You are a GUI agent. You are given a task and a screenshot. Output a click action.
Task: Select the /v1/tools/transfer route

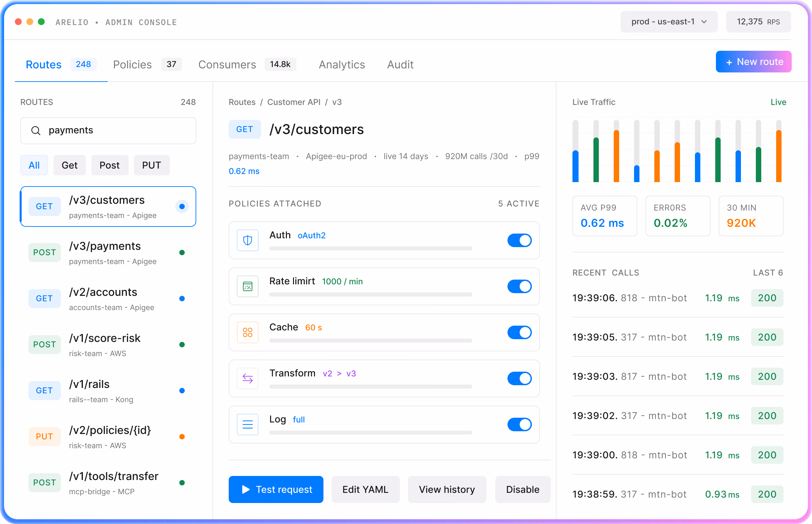tap(108, 483)
